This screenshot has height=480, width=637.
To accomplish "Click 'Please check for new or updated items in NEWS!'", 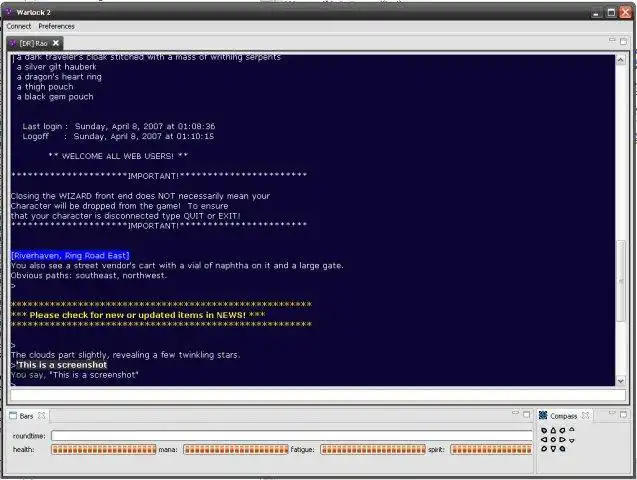I will click(x=138, y=315).
